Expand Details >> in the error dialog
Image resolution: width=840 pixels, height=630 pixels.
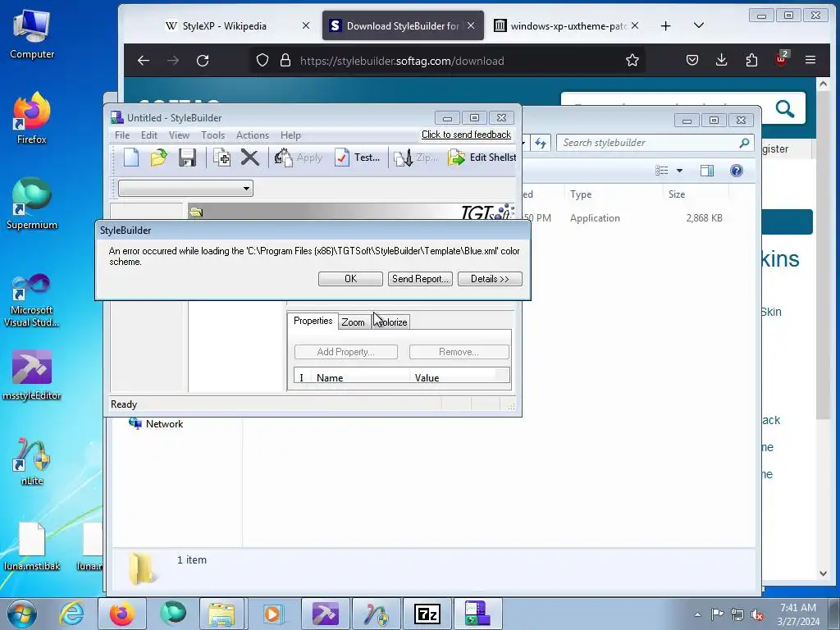tap(490, 279)
